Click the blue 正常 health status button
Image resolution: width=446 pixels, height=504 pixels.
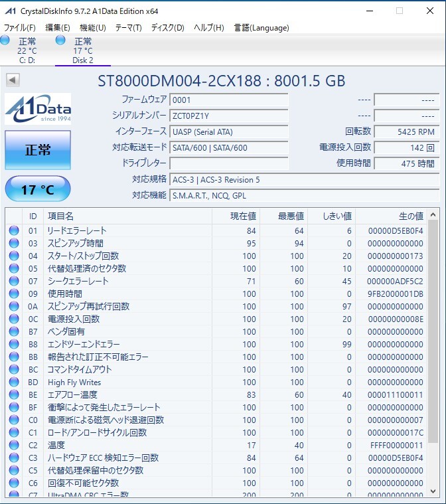click(x=38, y=150)
